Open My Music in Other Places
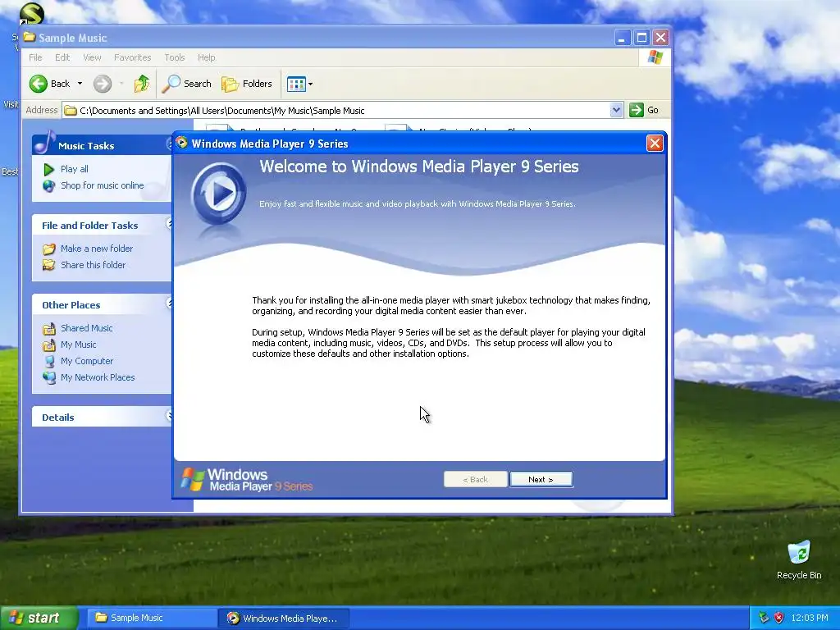 tap(79, 345)
